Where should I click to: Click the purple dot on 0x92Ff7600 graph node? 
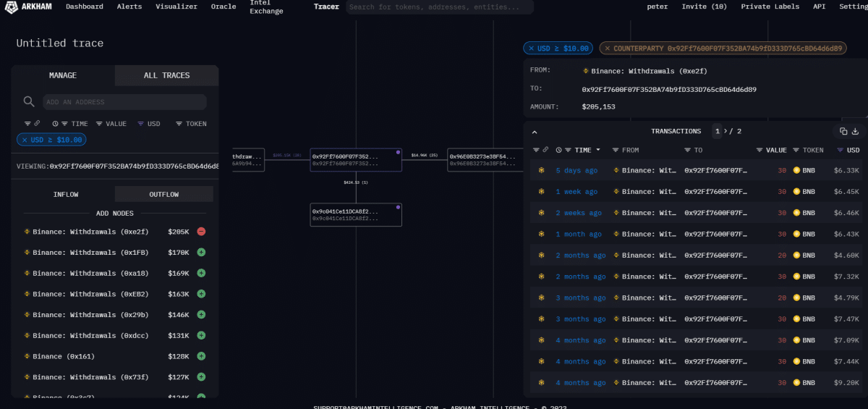pyautogui.click(x=398, y=152)
